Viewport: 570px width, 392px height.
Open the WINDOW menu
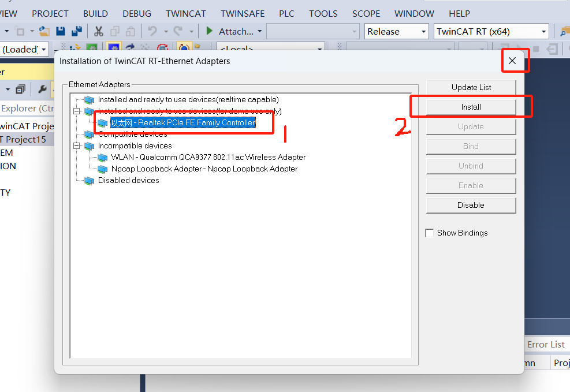pyautogui.click(x=414, y=14)
